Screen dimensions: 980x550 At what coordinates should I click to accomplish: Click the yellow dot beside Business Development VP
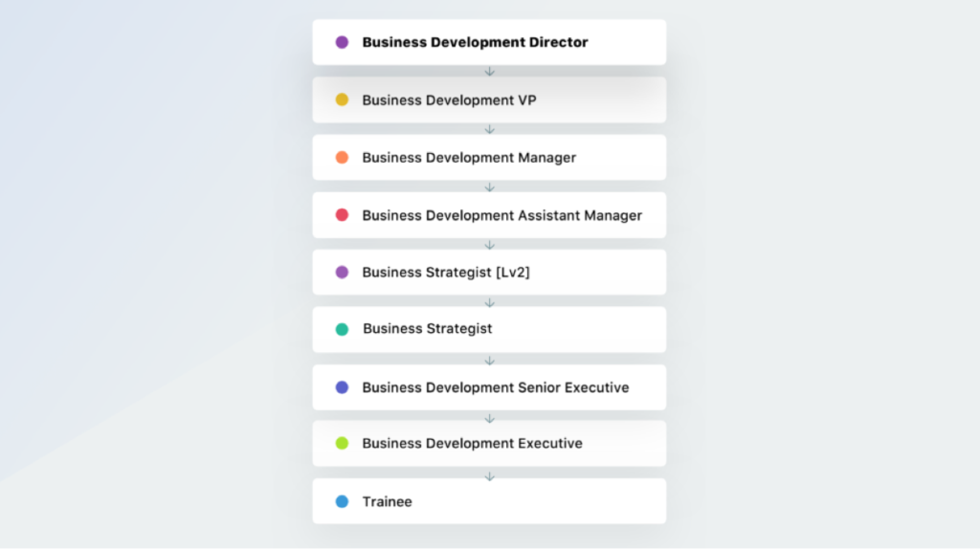[342, 99]
